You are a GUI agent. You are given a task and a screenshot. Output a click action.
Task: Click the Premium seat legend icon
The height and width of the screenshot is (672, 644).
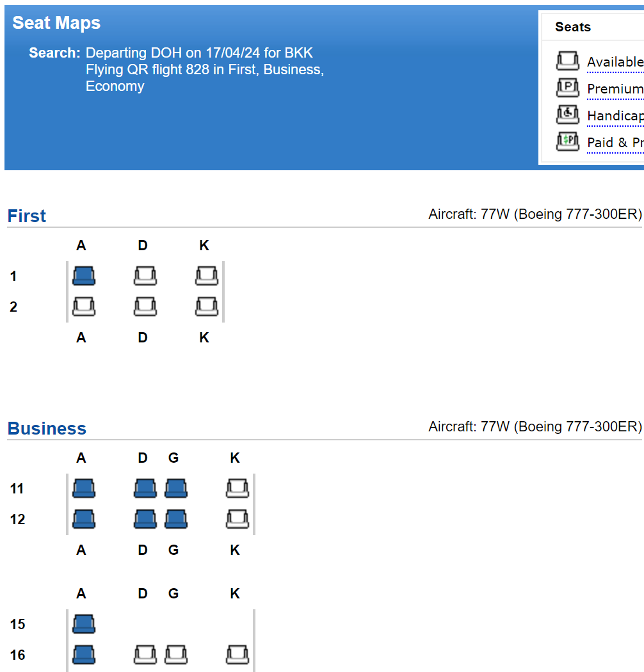click(x=568, y=88)
